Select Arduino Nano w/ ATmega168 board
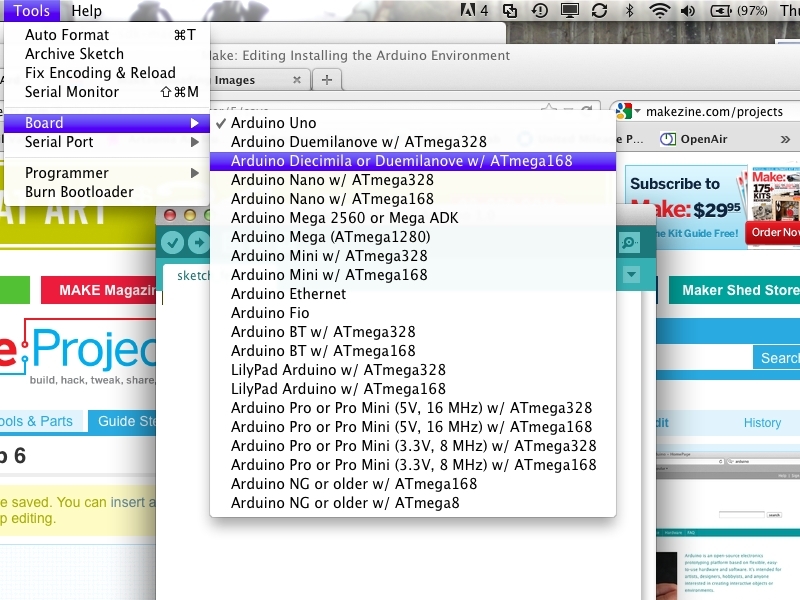 click(x=413, y=199)
